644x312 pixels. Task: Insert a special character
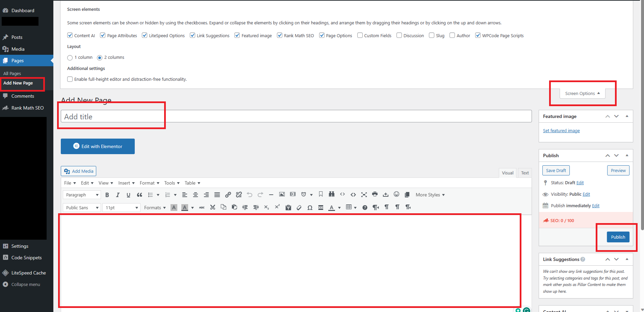[x=309, y=207]
